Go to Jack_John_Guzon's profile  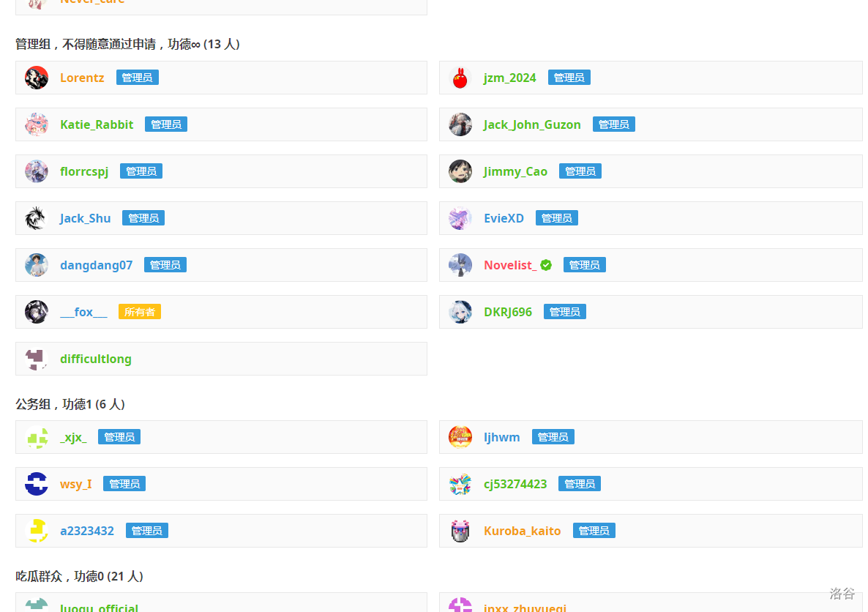click(x=532, y=124)
